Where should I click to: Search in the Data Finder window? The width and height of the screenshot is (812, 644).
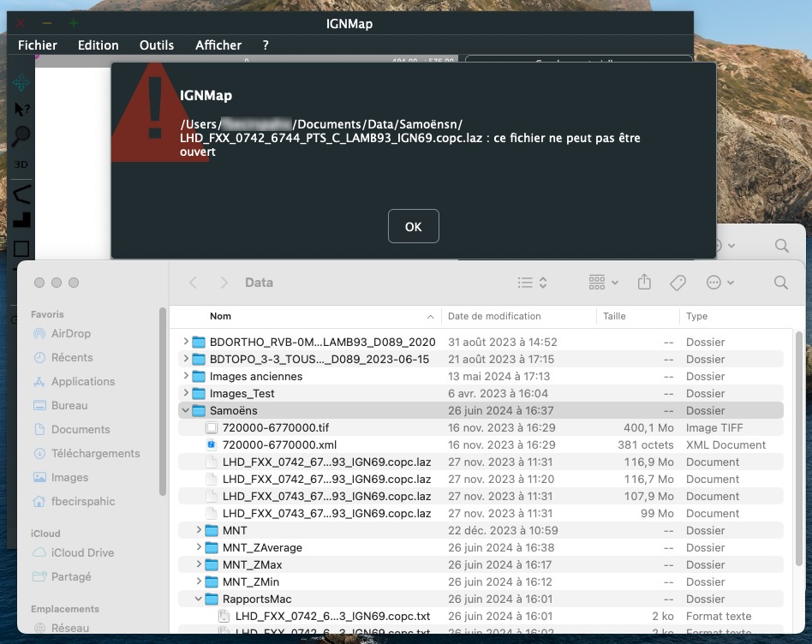781,282
